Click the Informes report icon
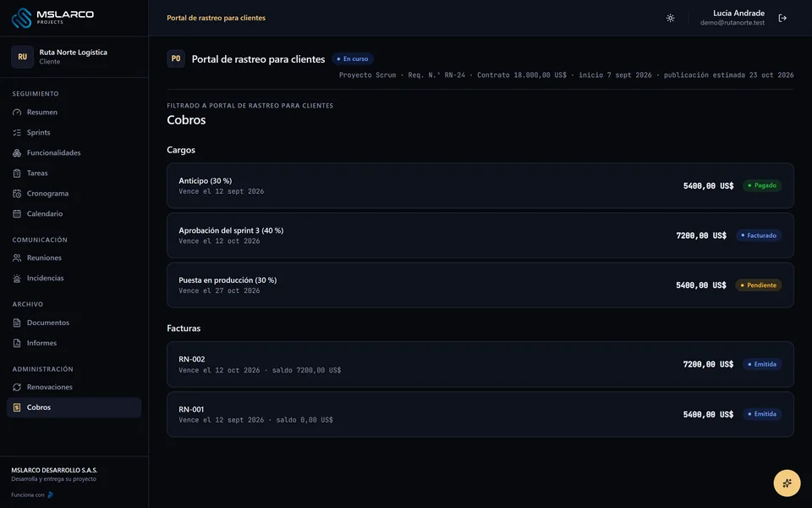This screenshot has height=508, width=812. click(17, 343)
